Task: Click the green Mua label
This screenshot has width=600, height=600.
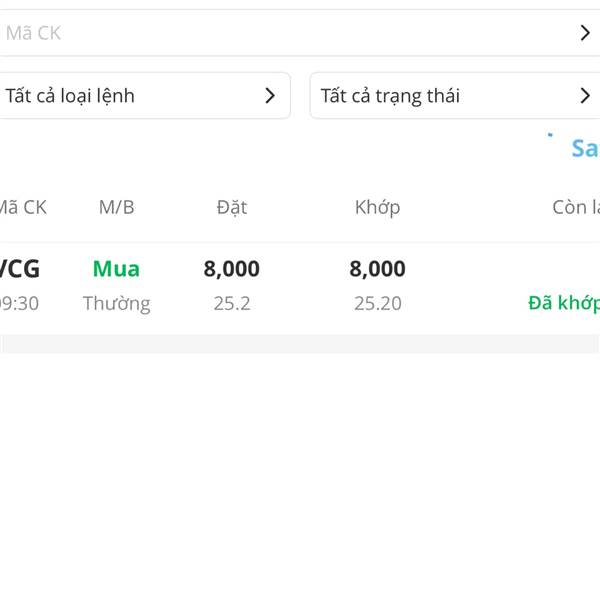Action: click(116, 269)
